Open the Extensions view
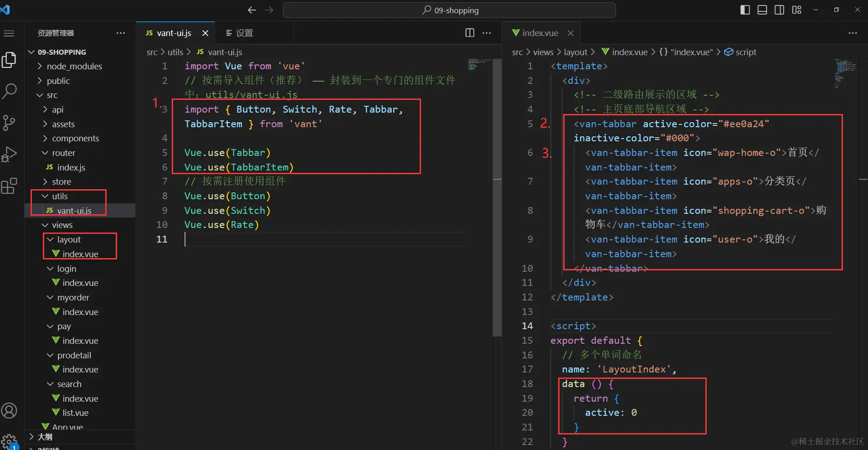 point(9,186)
